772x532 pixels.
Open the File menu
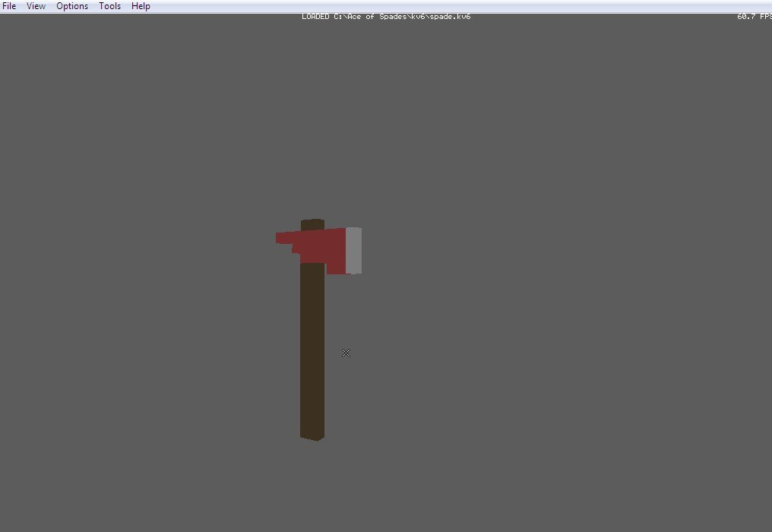tap(9, 6)
